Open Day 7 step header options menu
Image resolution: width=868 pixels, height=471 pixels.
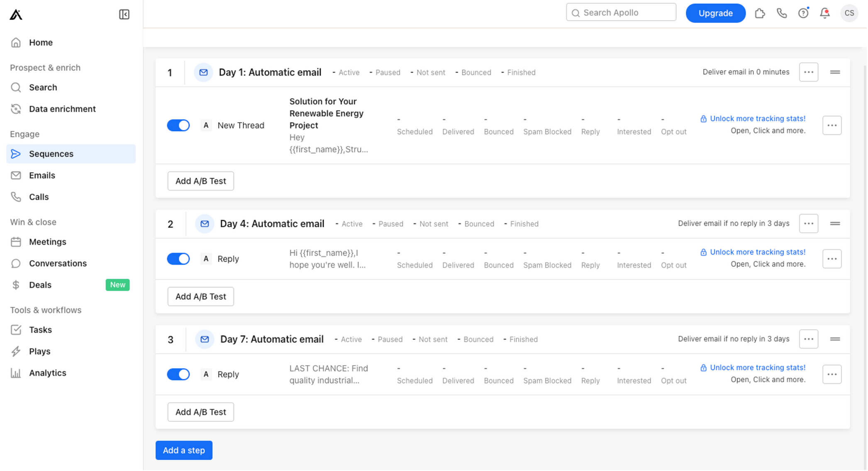click(809, 339)
